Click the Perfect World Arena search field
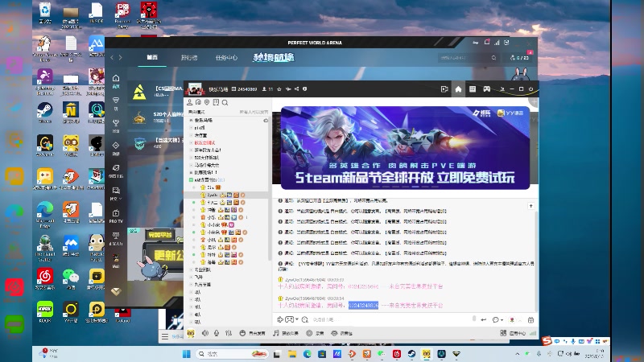The width and height of the screenshot is (644, 362). coord(469,58)
